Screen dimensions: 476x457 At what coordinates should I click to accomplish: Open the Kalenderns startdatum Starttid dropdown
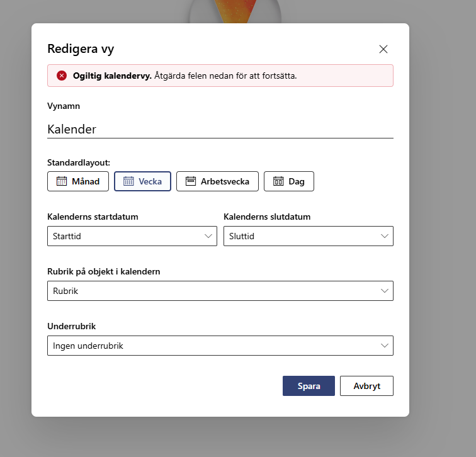132,236
